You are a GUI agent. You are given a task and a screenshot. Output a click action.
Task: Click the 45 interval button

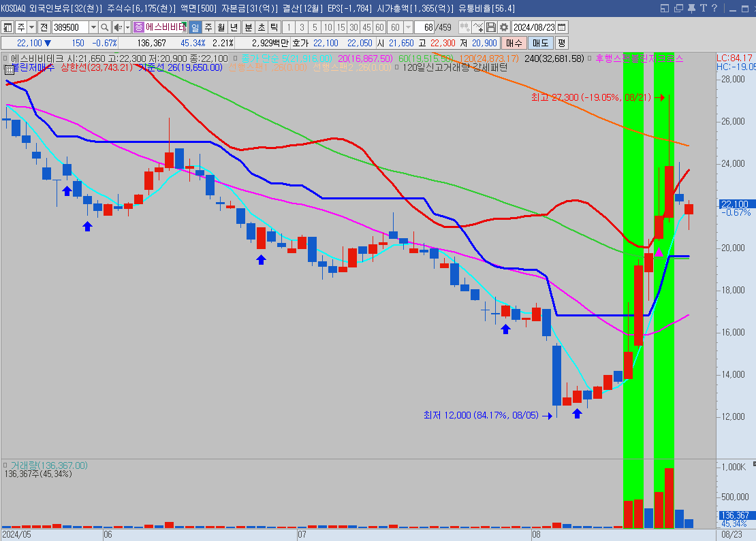pyautogui.click(x=367, y=27)
